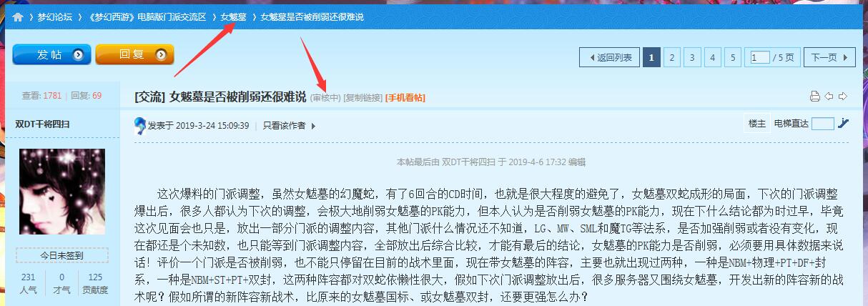The height and width of the screenshot is (306, 868).
Task: Go to the forum home icon
Action: tap(18, 17)
